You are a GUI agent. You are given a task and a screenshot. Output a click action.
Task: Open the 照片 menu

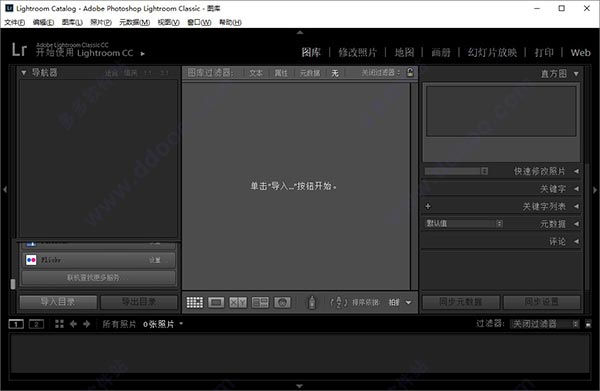click(101, 22)
